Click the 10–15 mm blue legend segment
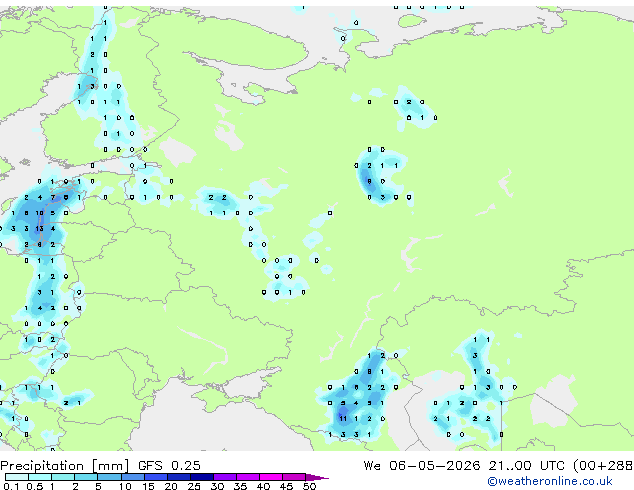The width and height of the screenshot is (634, 490). [x=132, y=477]
